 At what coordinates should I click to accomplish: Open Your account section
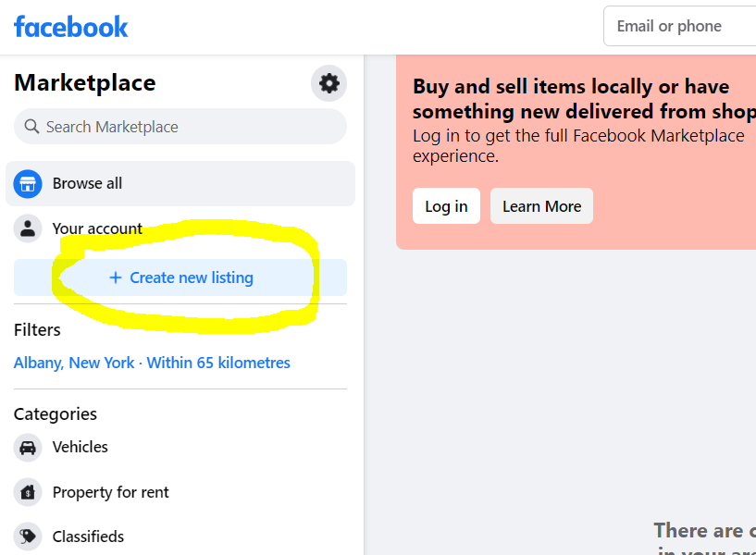click(180, 228)
